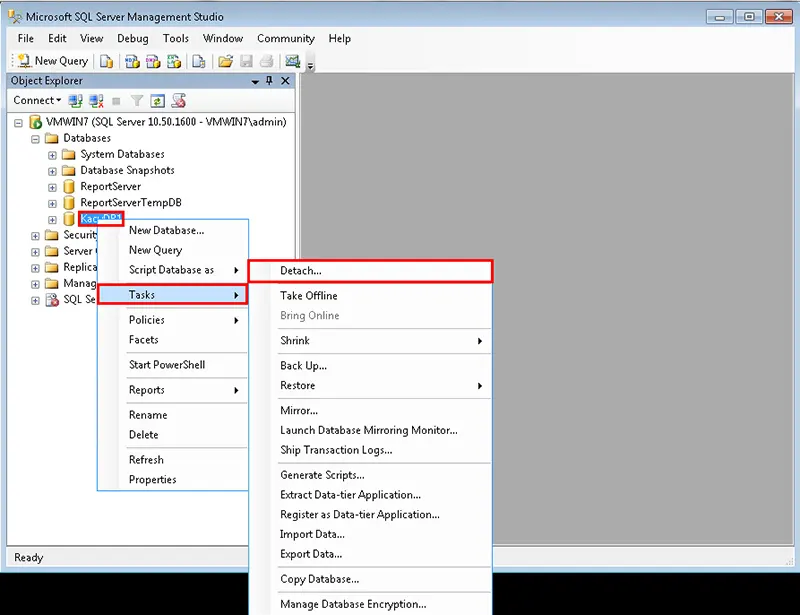This screenshot has height=615, width=800.
Task: Click Take Offline in Tasks submenu
Action: pos(370,296)
